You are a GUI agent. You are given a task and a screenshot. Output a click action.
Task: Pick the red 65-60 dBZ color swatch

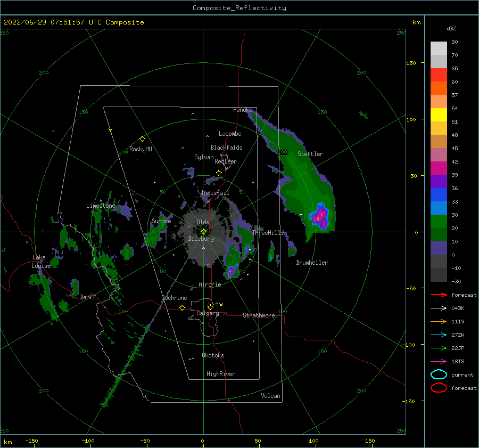point(439,75)
